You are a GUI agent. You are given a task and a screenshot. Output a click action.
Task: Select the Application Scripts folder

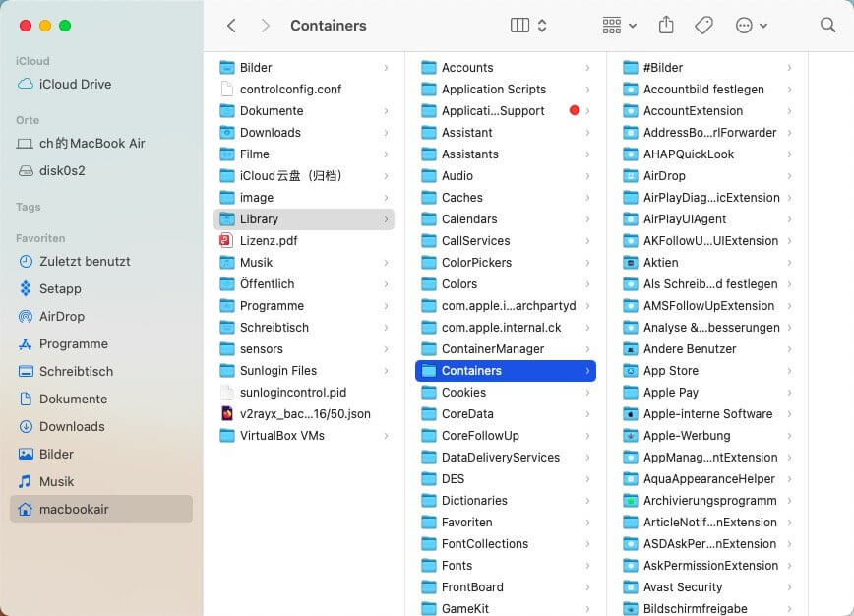click(x=506, y=90)
